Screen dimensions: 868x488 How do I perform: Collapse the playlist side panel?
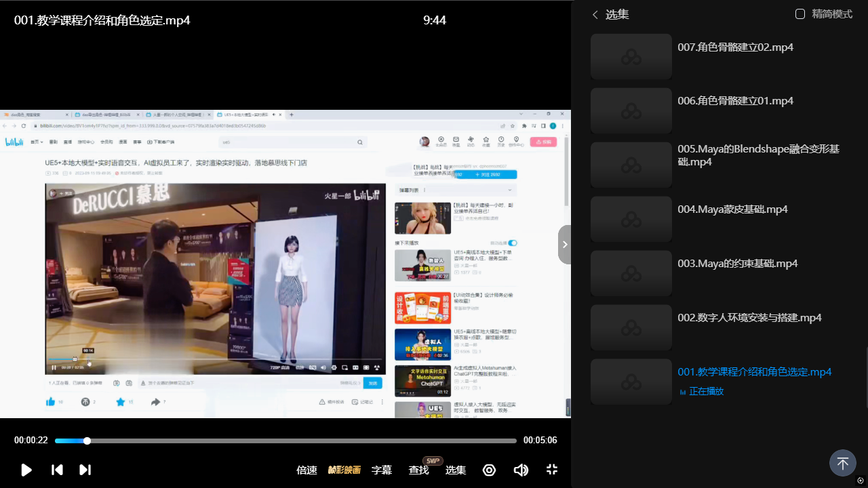click(x=564, y=245)
